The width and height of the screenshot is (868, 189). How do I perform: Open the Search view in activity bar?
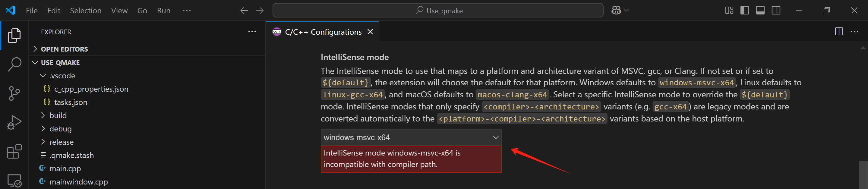pos(14,64)
